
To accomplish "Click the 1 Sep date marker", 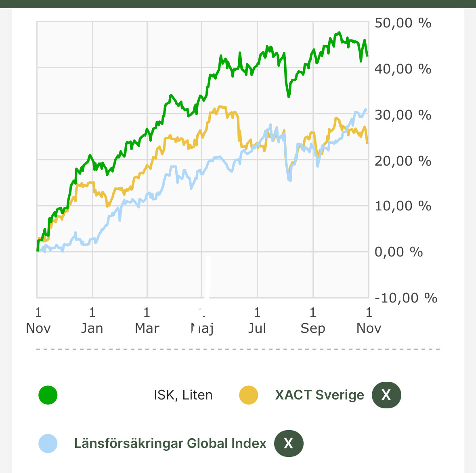I will (312, 320).
